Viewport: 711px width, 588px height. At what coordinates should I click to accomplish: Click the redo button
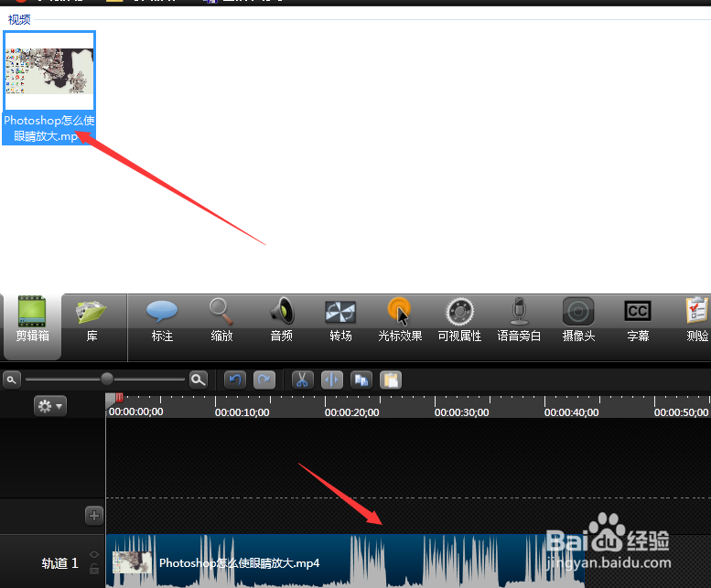(x=264, y=380)
